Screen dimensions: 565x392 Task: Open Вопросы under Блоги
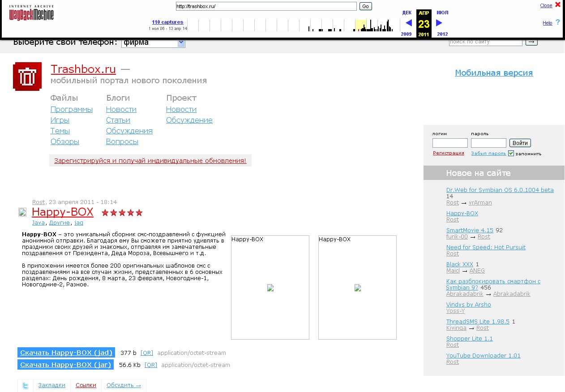click(122, 142)
